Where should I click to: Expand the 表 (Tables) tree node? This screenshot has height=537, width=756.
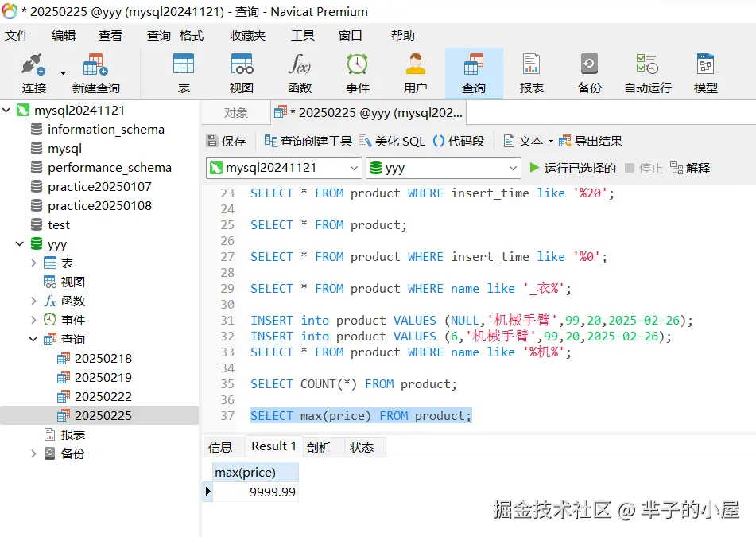[x=33, y=263]
